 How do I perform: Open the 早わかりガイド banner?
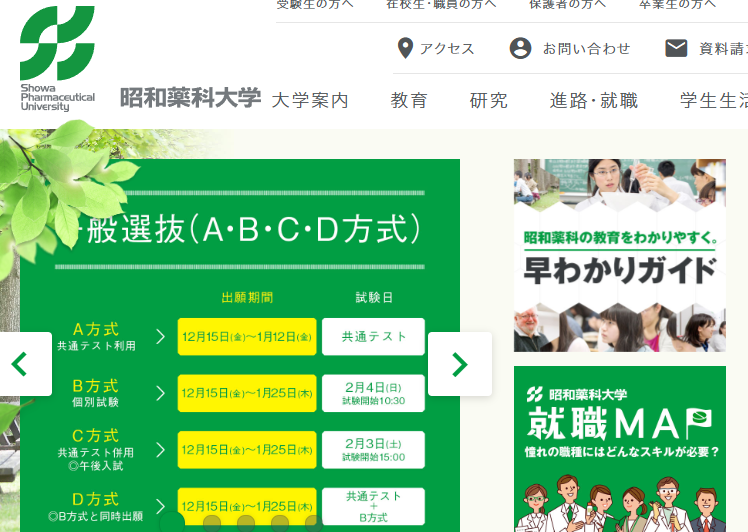pos(620,255)
